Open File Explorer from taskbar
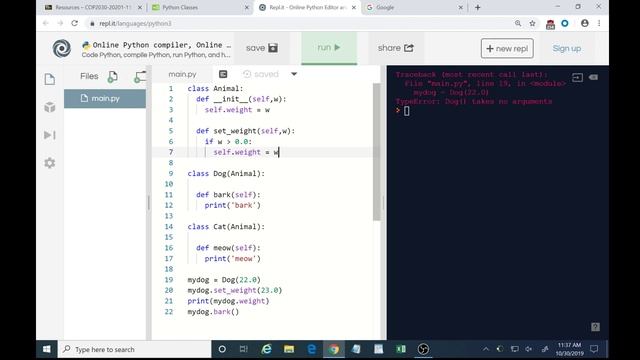640x360 pixels. point(289,349)
